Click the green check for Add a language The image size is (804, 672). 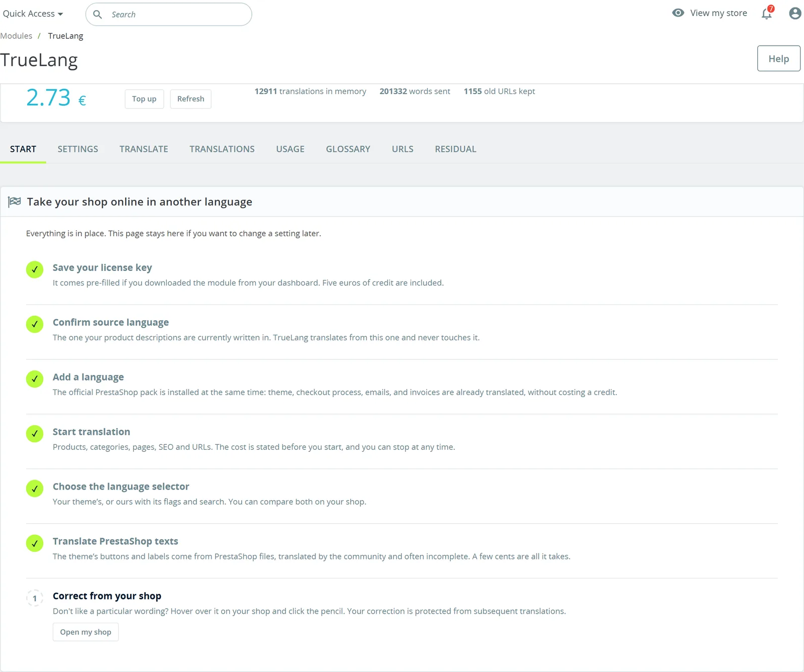pos(35,379)
